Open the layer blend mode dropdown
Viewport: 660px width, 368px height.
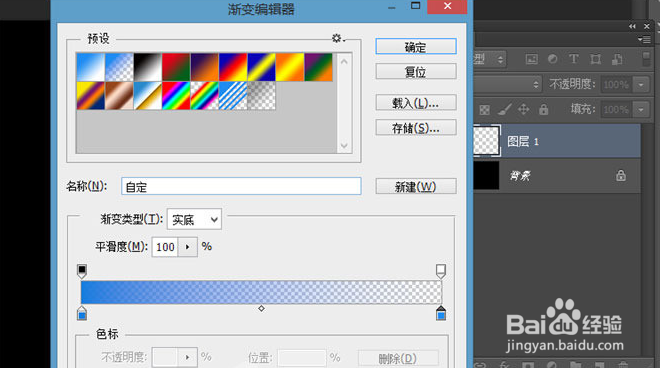[508, 84]
